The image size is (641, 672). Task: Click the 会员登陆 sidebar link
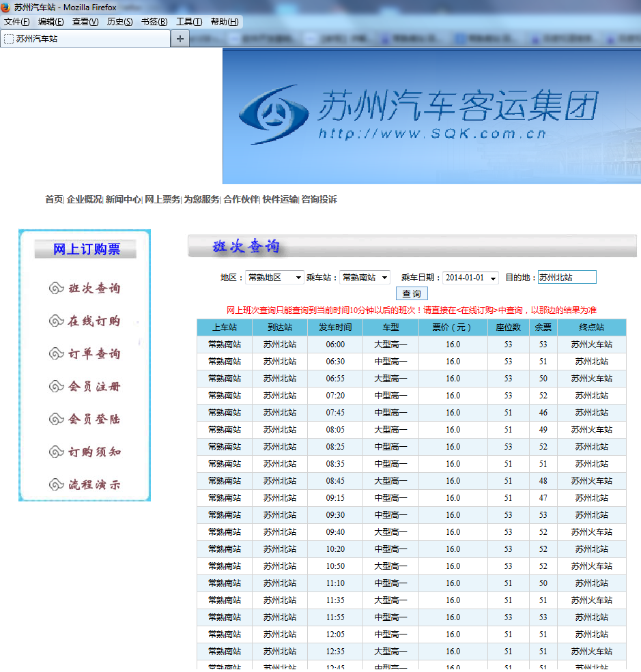coord(94,419)
